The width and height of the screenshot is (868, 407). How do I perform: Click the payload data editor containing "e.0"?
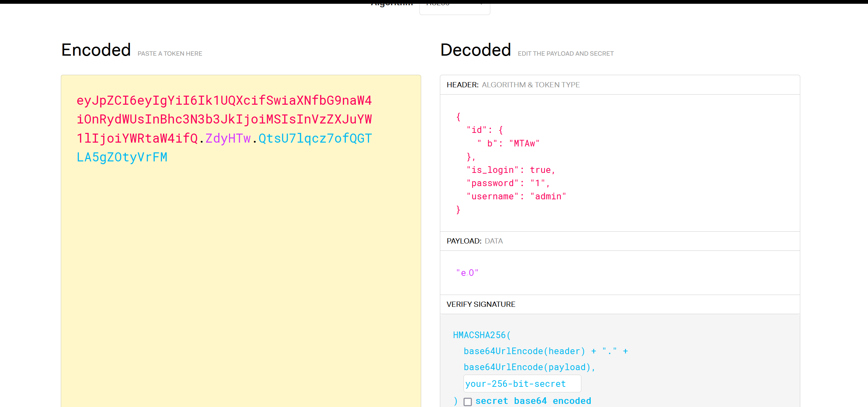(x=620, y=273)
